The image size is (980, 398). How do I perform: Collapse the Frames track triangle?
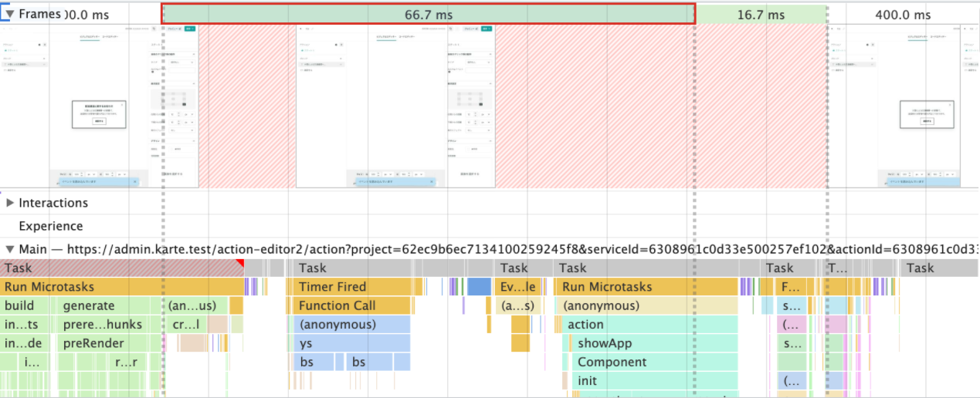pyautogui.click(x=10, y=14)
